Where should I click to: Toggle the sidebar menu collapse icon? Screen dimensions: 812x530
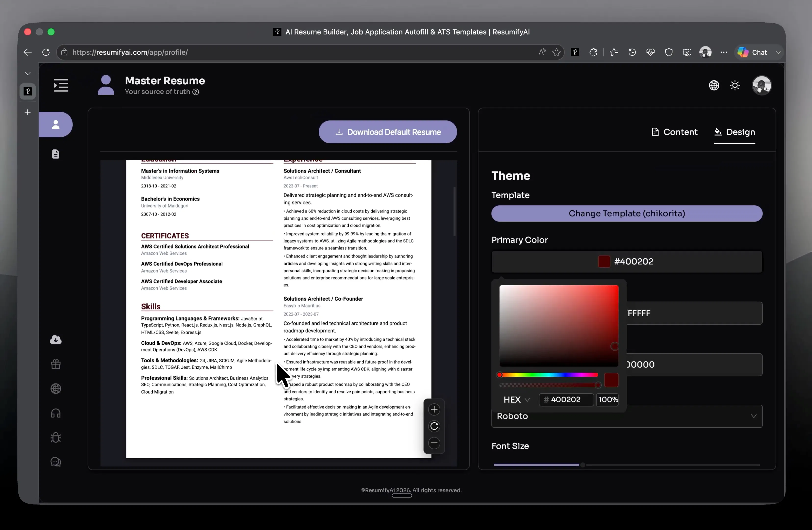pos(61,85)
